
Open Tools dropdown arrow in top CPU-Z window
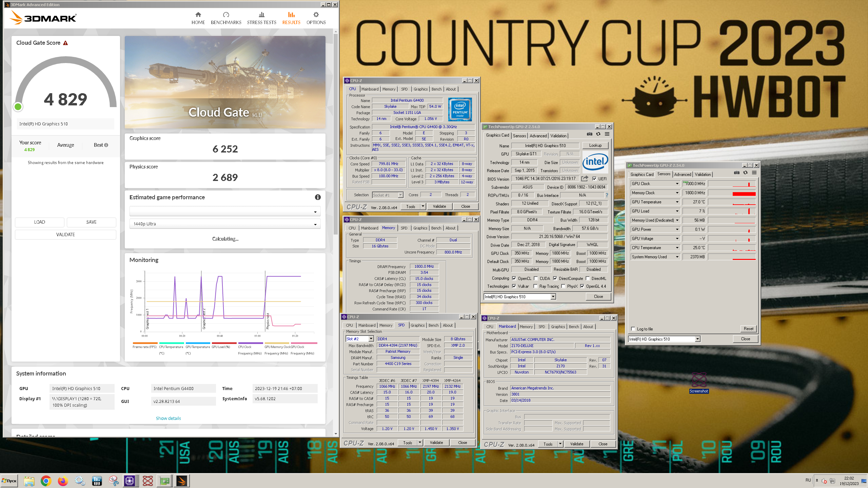tap(423, 206)
